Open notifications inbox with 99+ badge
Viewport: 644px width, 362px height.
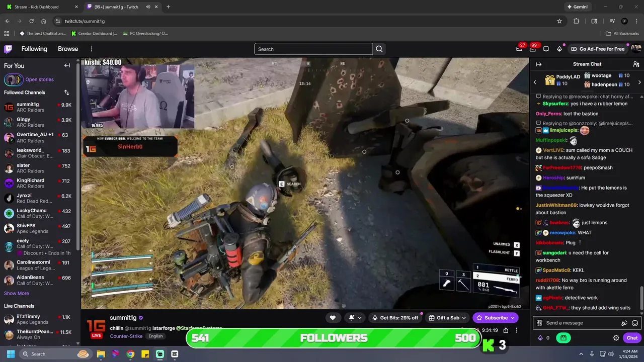pyautogui.click(x=533, y=49)
